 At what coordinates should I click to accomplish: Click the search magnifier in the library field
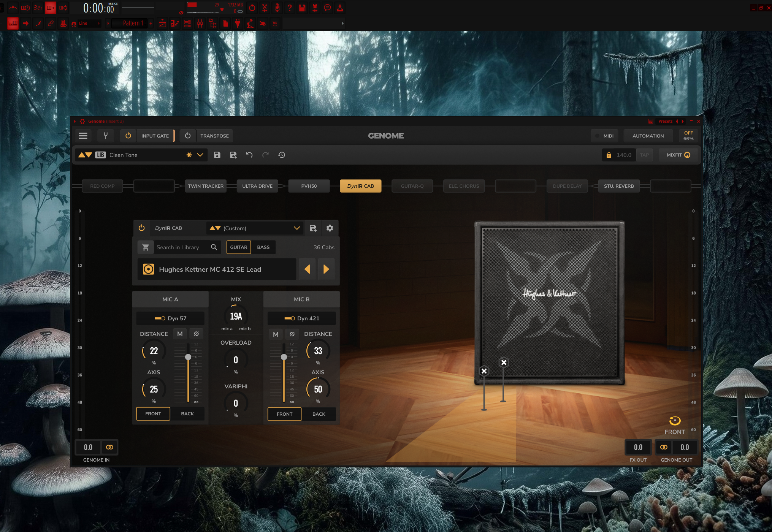click(x=214, y=247)
